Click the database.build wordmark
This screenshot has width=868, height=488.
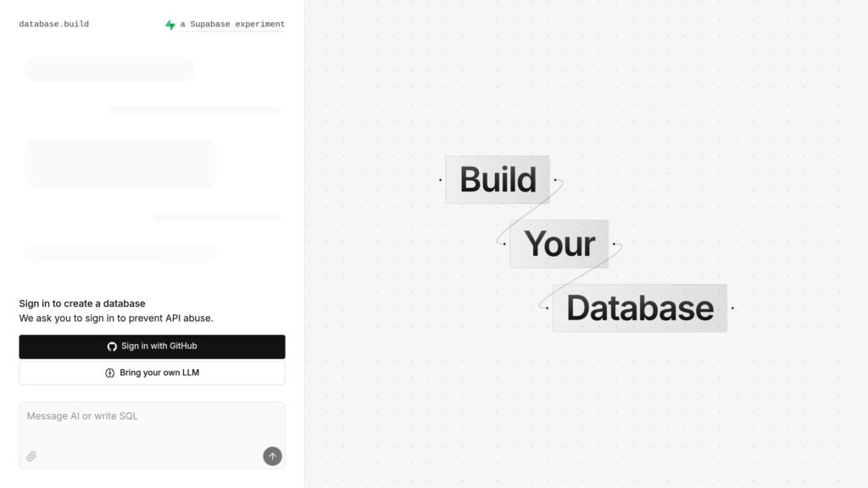[x=53, y=24]
